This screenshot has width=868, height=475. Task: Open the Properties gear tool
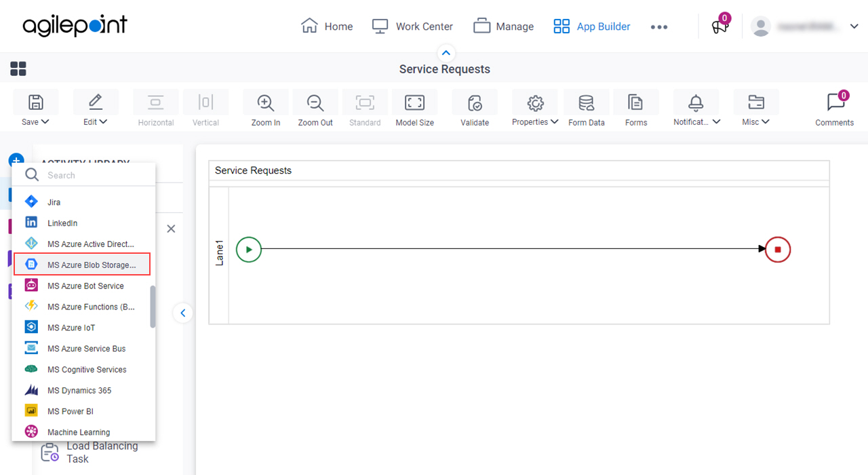535,102
